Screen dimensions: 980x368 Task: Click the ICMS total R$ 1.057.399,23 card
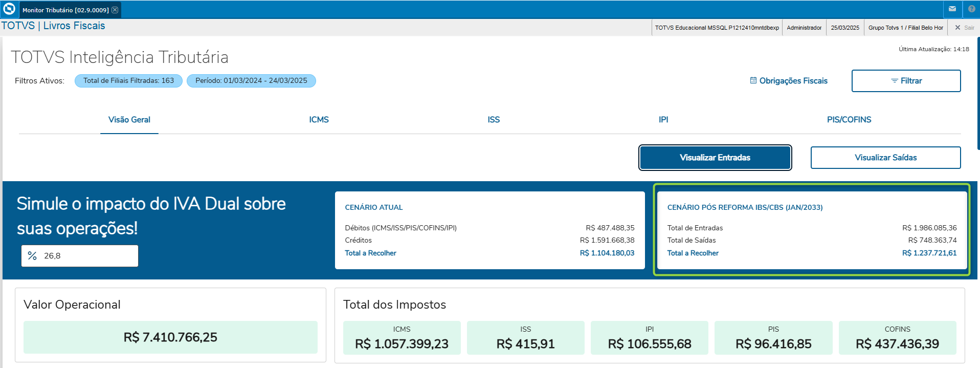[x=402, y=338]
